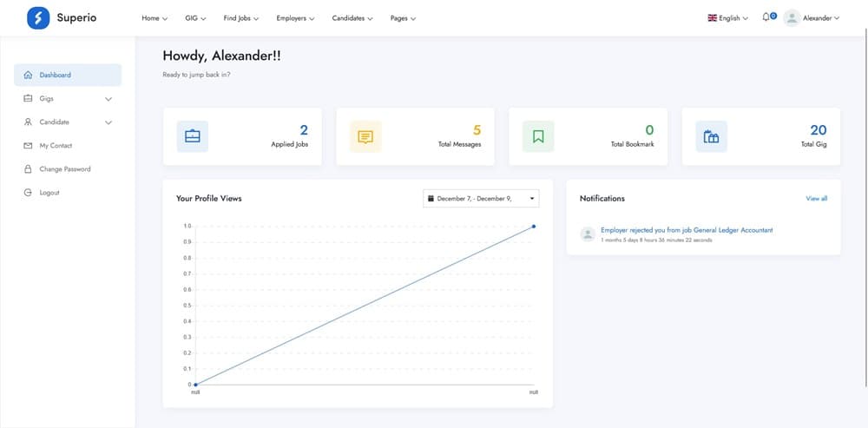Click View all notifications link
The width and height of the screenshot is (868, 428).
(x=816, y=199)
